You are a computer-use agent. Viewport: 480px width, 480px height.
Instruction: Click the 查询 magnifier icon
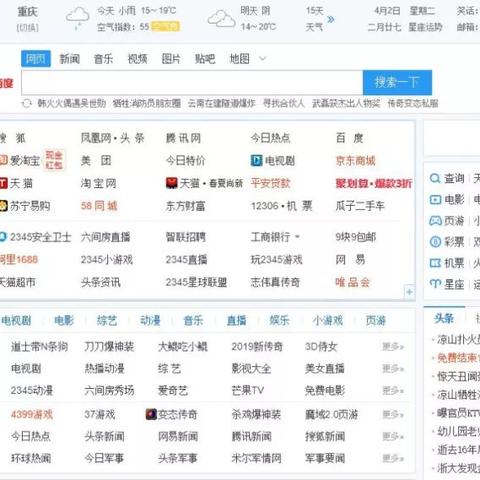point(435,178)
